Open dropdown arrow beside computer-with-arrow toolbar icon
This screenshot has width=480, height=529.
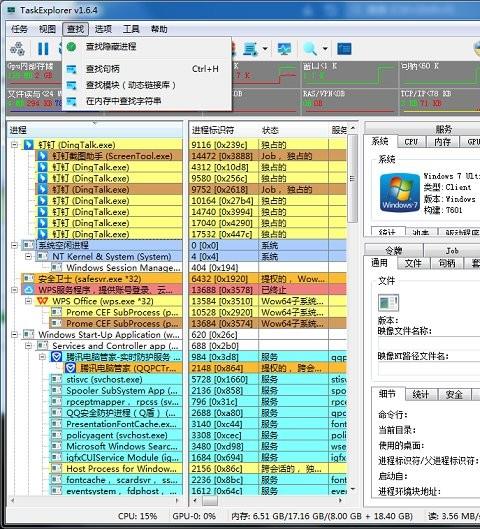point(265,49)
